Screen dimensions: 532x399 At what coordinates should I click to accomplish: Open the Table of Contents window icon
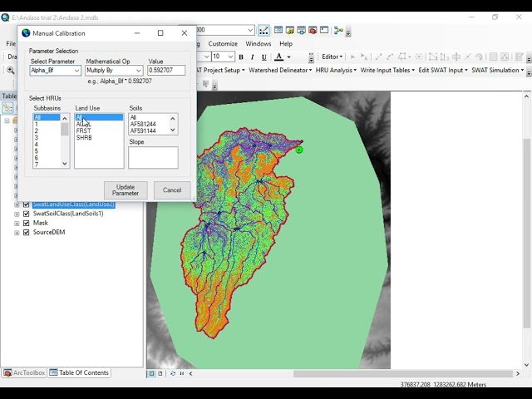click(x=278, y=30)
